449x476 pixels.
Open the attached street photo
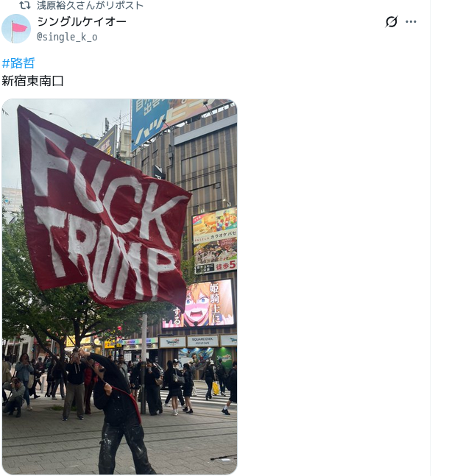coord(119,286)
